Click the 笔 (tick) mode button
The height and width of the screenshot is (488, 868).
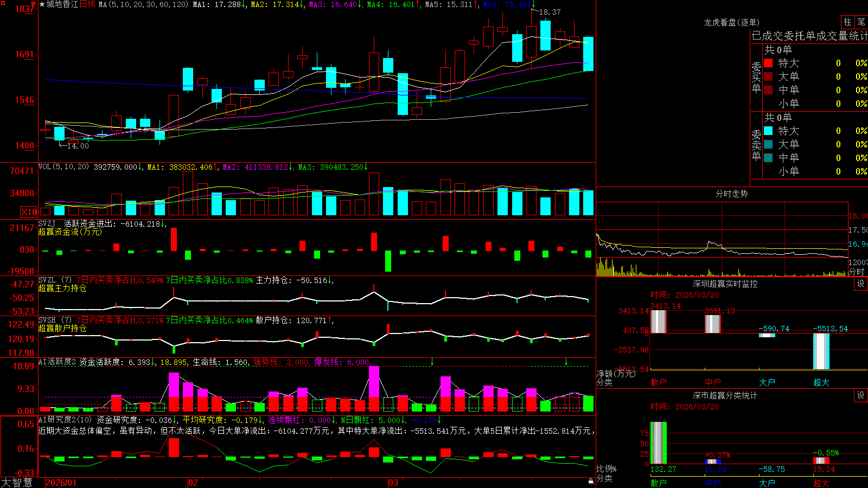861,22
